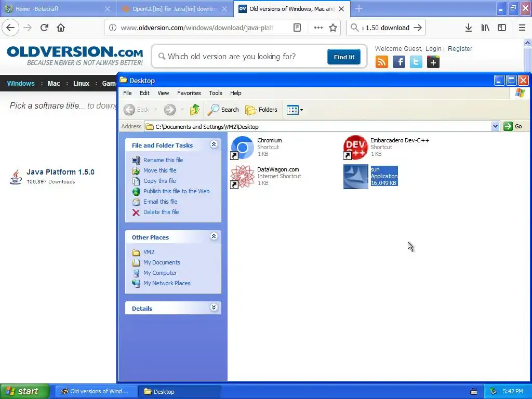Open VM2 folder in Other Places
The height and width of the screenshot is (399, 532).
point(149,252)
